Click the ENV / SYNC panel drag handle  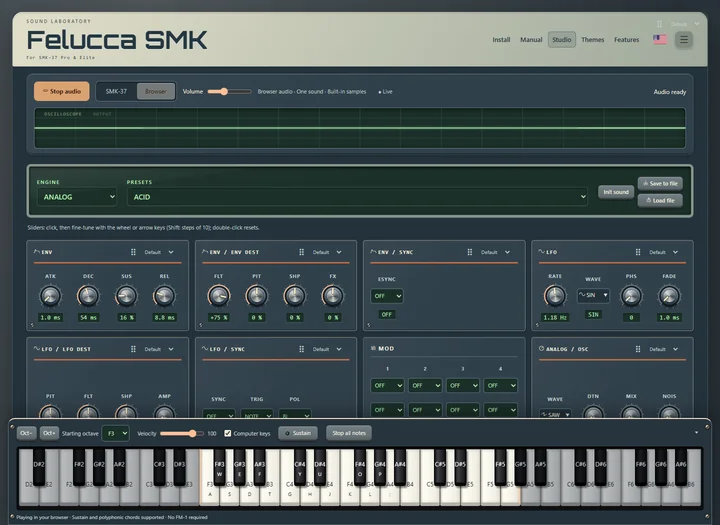469,252
